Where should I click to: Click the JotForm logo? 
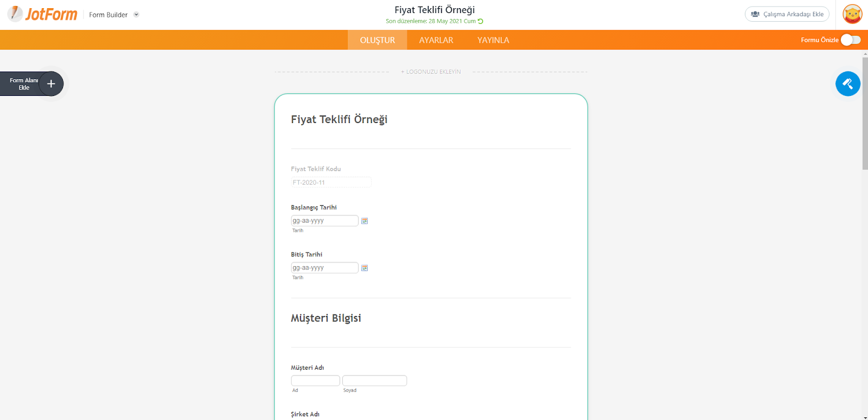tap(43, 14)
